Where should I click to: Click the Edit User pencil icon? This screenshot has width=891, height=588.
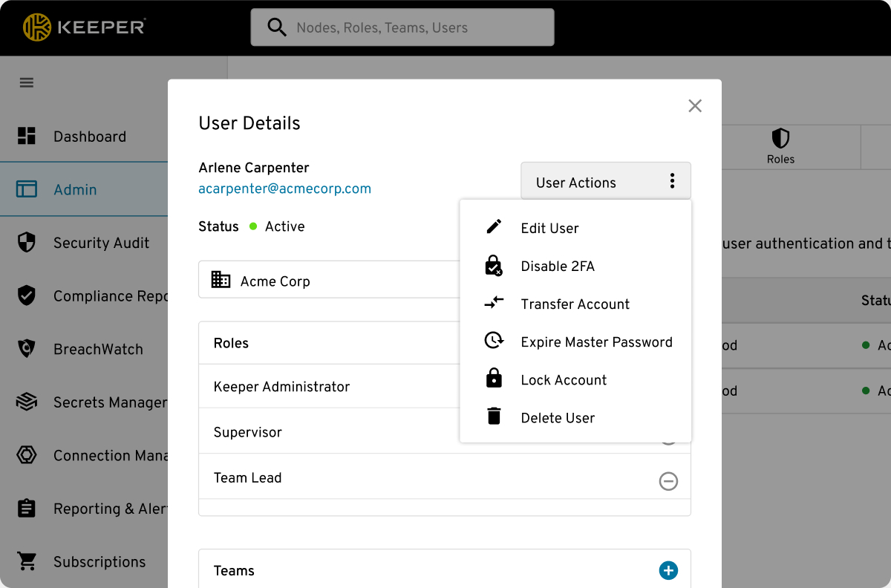[x=494, y=227]
